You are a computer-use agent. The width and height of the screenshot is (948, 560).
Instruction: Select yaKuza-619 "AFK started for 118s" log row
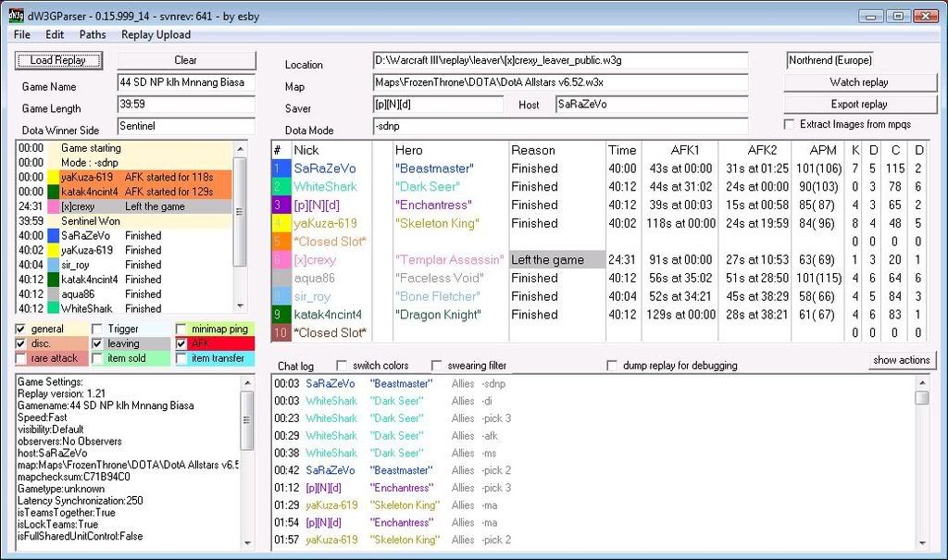[x=124, y=177]
